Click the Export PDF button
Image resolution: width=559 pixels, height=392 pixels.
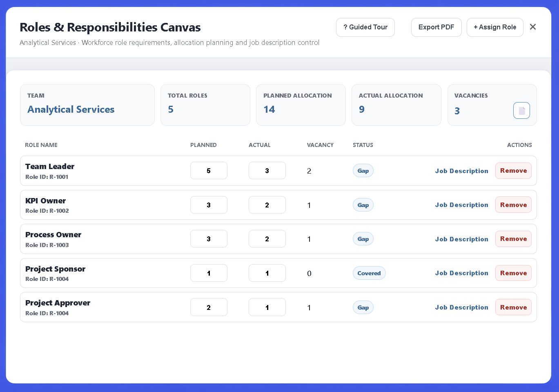[436, 27]
